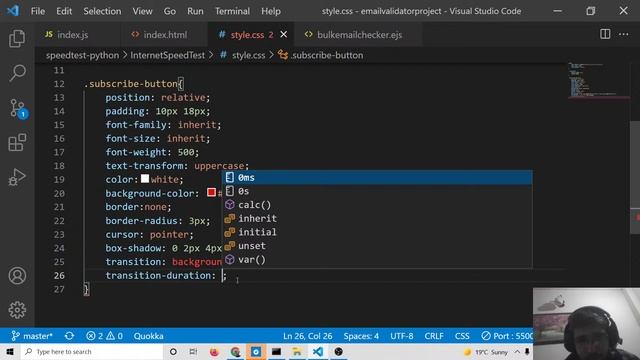Switch to the index.js tab
This screenshot has height=360, width=640.
(x=72, y=35)
